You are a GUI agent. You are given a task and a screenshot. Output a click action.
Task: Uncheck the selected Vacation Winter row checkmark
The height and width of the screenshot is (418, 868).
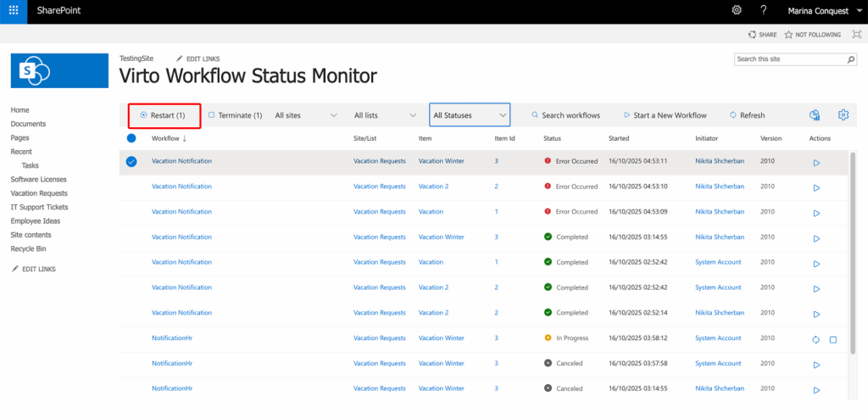(x=131, y=162)
